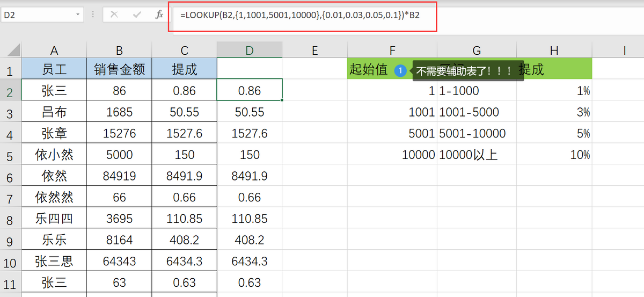This screenshot has width=644, height=297.
Task: Select column B header
Action: (x=119, y=50)
